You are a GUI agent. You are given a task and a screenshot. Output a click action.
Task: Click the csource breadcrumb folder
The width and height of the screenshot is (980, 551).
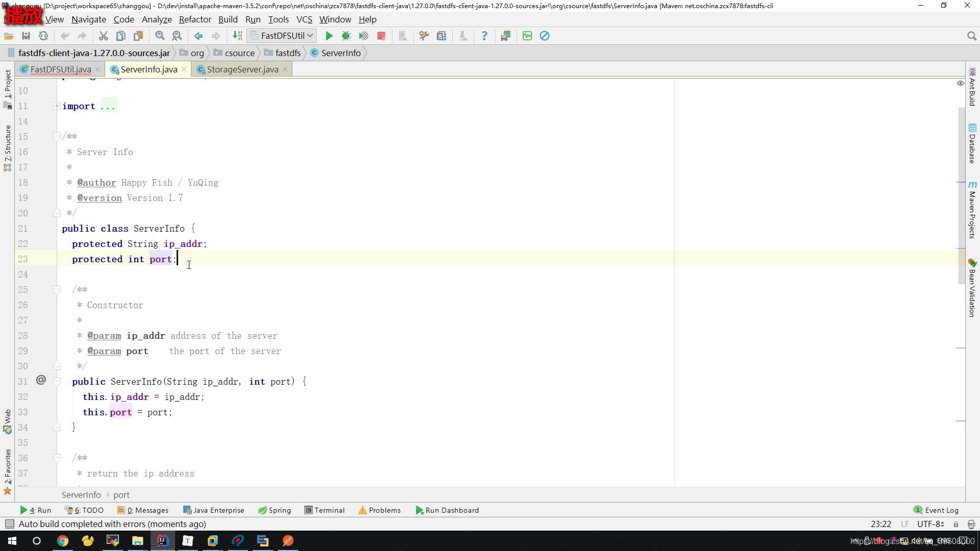tap(234, 53)
